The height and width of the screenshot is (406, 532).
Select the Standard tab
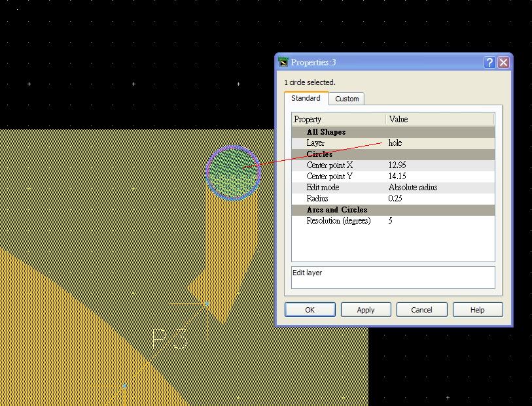pos(306,98)
